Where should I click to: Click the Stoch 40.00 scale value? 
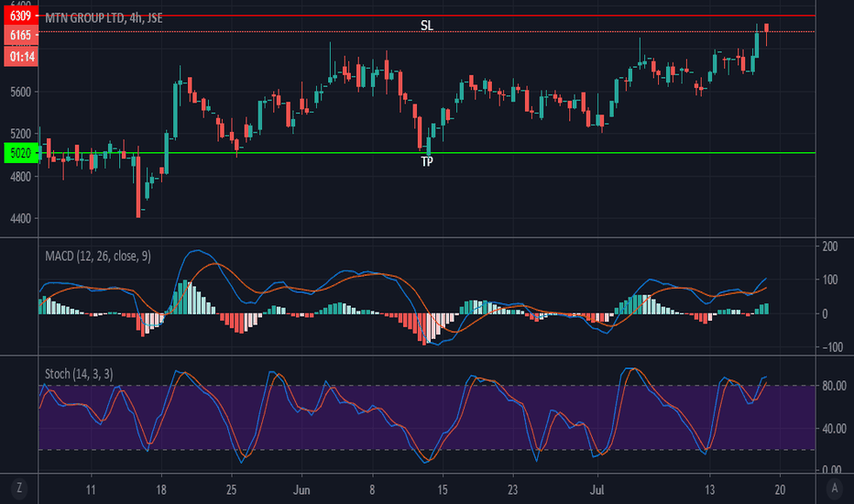[x=834, y=428]
